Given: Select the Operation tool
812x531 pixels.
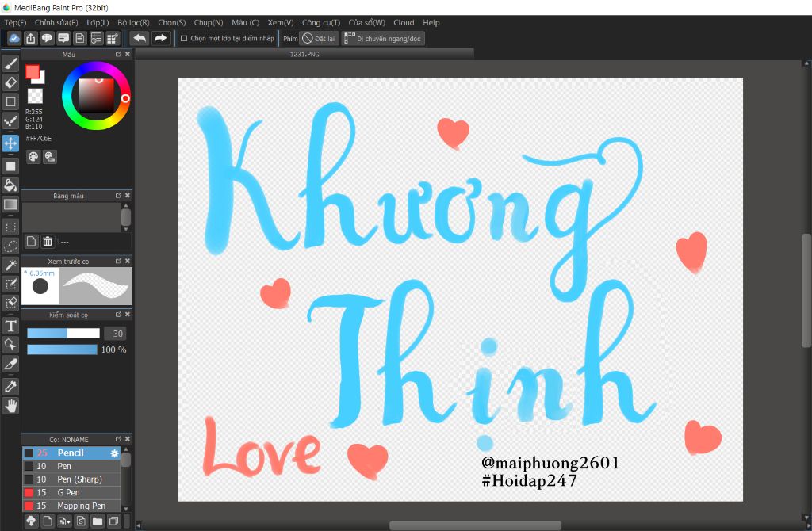Looking at the screenshot, I should pyautogui.click(x=10, y=345).
